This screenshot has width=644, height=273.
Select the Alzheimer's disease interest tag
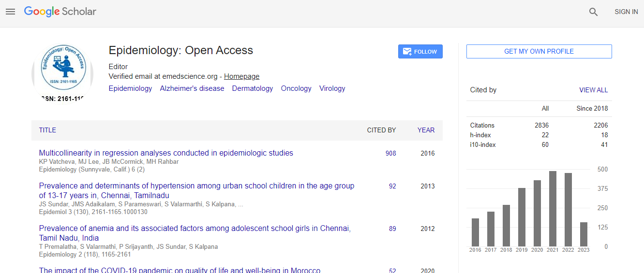192,88
